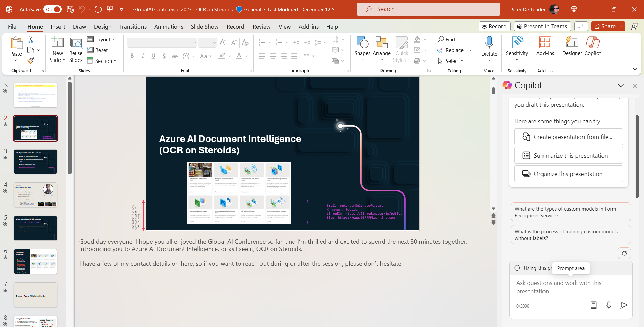Switch to the Insert tab
Viewport: 644px width, 327px height.
(x=58, y=27)
